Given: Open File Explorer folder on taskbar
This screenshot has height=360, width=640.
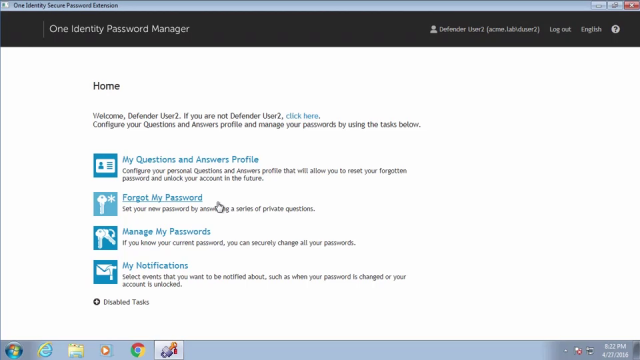Looking at the screenshot, I should [76, 350].
